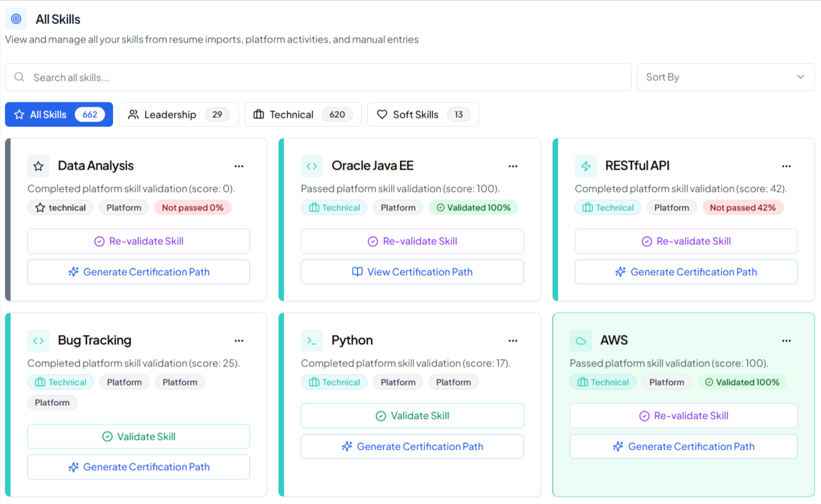Click the code brackets icon beside Oracle Java EE
Image resolution: width=821 pixels, height=504 pixels.
[312, 166]
